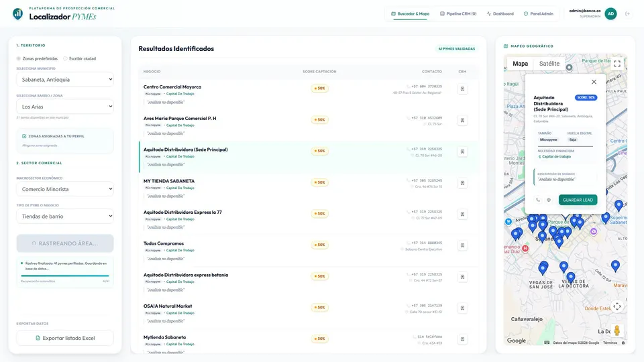644x362 pixels.
Task: Click the hospital H marker on map
Action: pyautogui.click(x=525, y=248)
